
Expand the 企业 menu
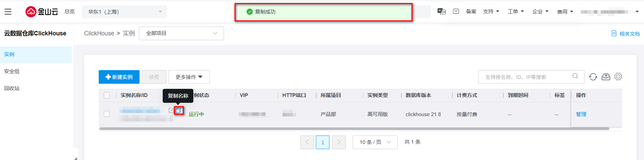click(x=541, y=12)
